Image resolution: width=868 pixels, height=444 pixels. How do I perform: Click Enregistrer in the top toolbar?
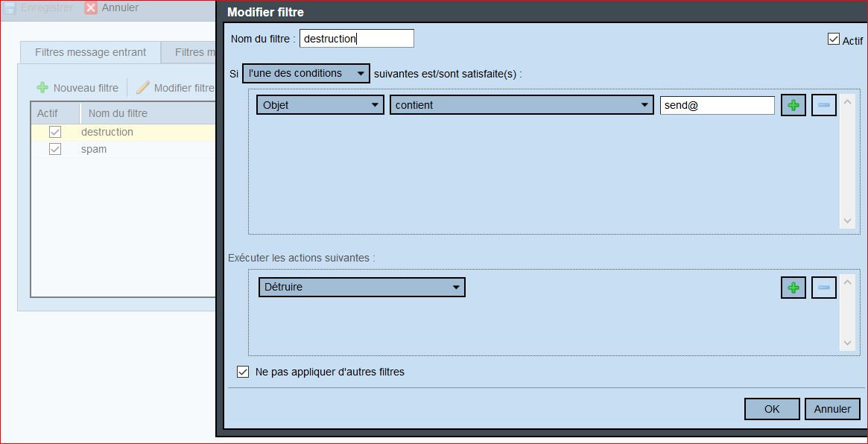(x=39, y=7)
